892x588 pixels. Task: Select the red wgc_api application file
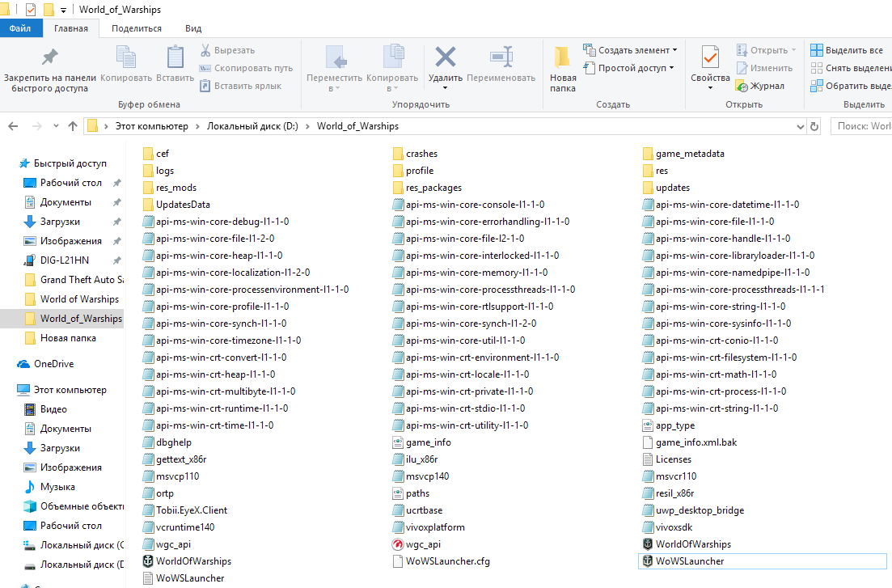[416, 544]
